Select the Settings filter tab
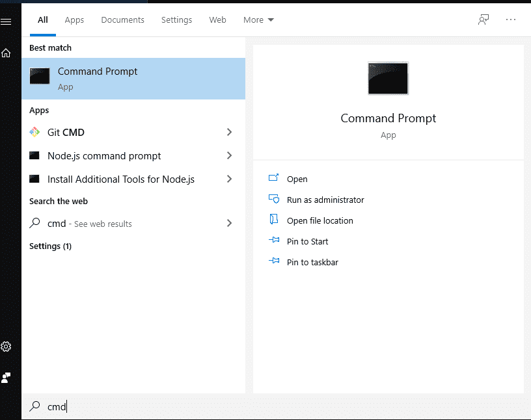Viewport: 531px width, 420px height. tap(176, 20)
